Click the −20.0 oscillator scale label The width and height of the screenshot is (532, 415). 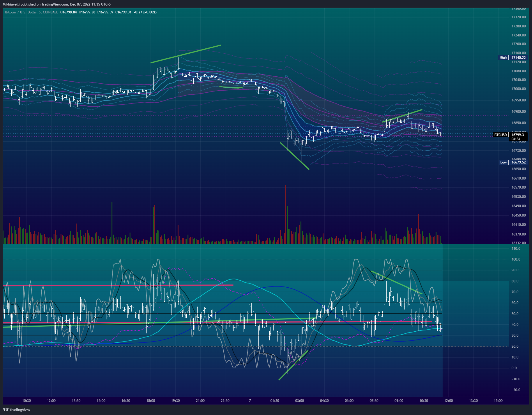coord(516,390)
